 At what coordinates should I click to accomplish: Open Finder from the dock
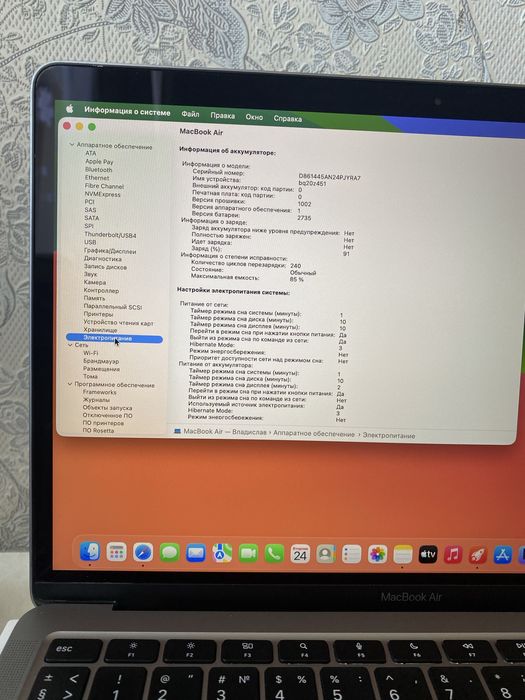(90, 551)
